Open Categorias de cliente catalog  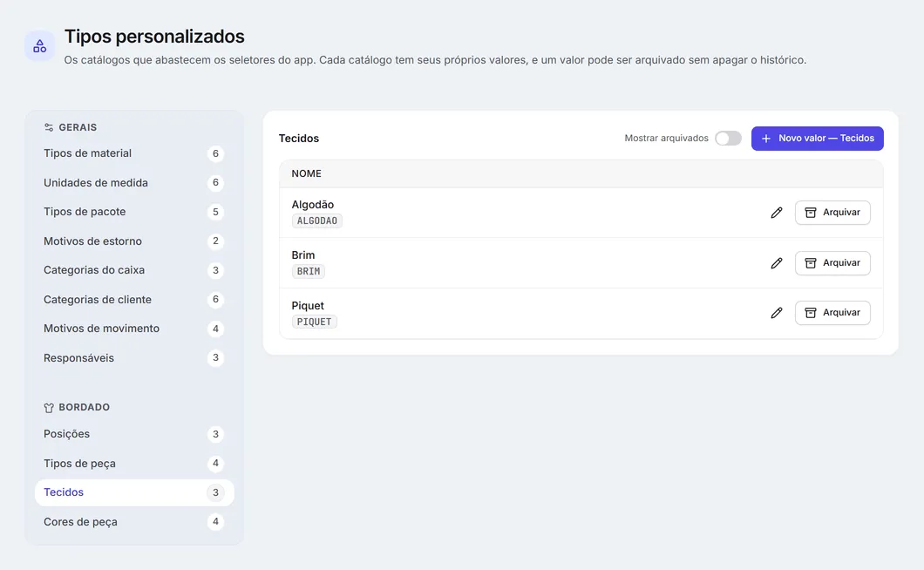134,300
